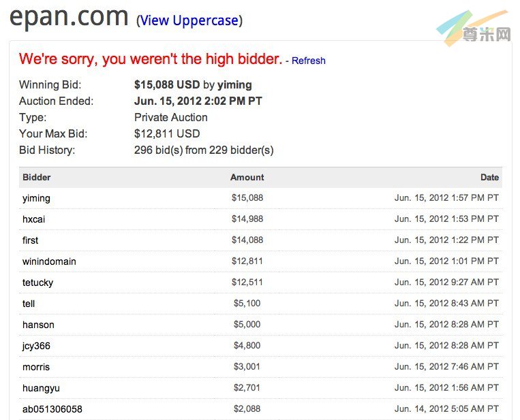Click the $12,511 amount cell
Image resolution: width=520 pixels, height=420 pixels.
247,282
